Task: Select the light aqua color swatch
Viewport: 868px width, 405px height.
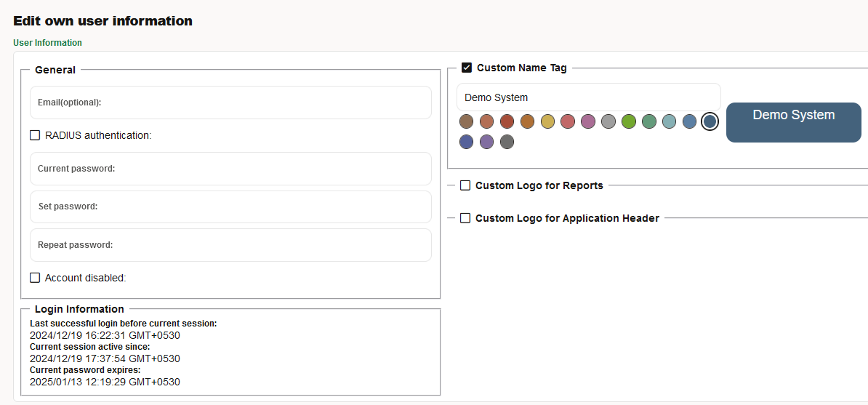Action: point(670,121)
